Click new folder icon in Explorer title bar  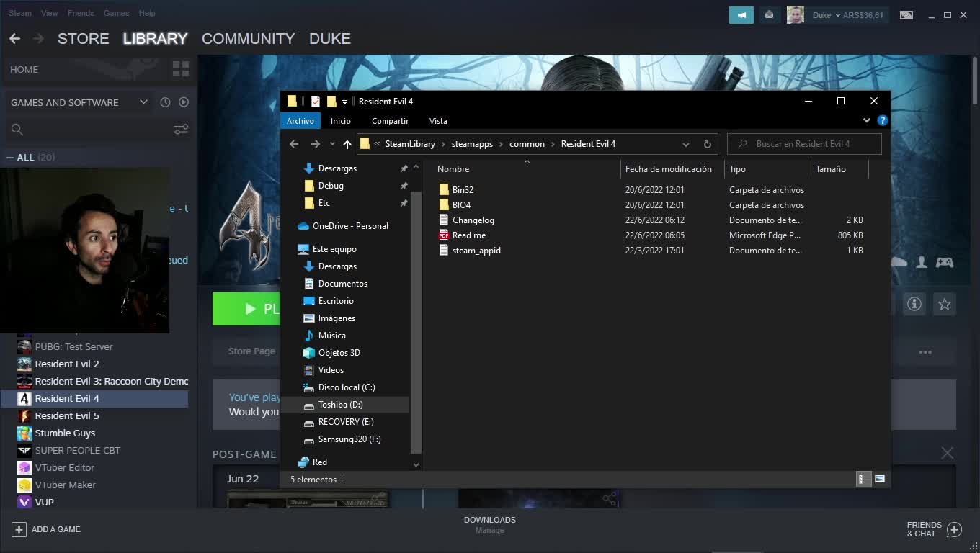click(x=331, y=102)
